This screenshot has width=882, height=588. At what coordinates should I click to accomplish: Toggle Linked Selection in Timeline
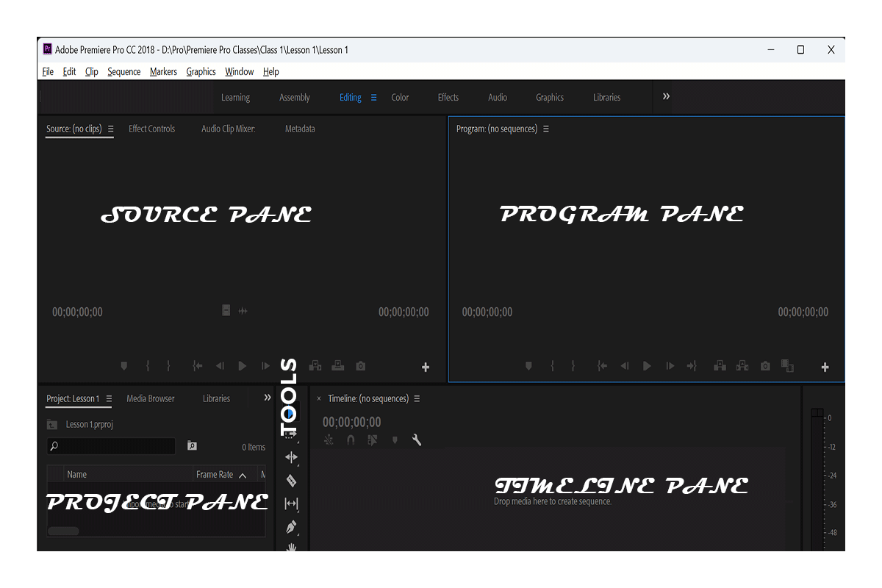tap(373, 440)
